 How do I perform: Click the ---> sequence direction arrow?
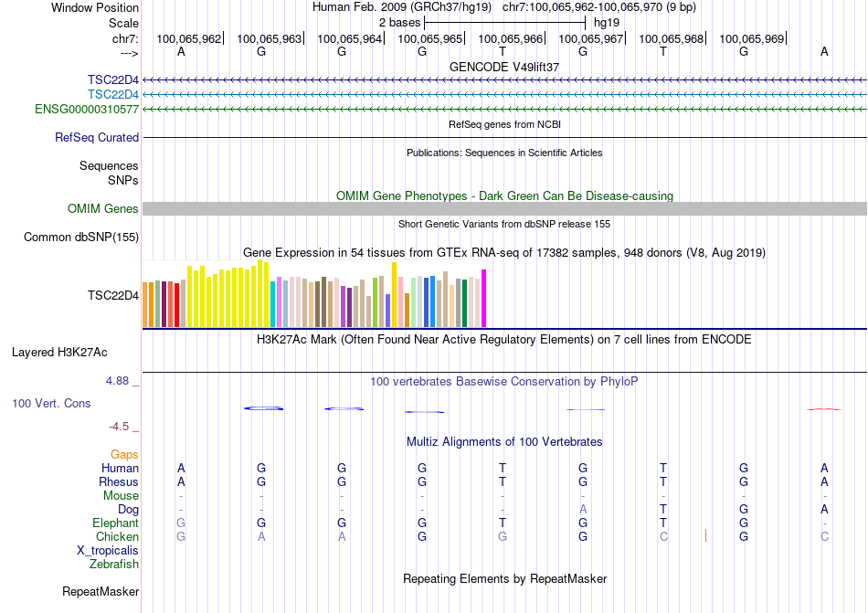129,53
